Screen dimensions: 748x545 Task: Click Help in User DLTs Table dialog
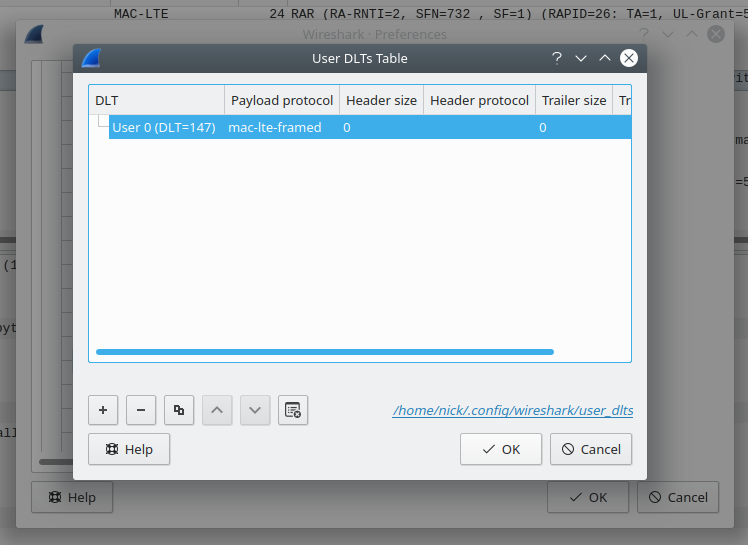[129, 449]
